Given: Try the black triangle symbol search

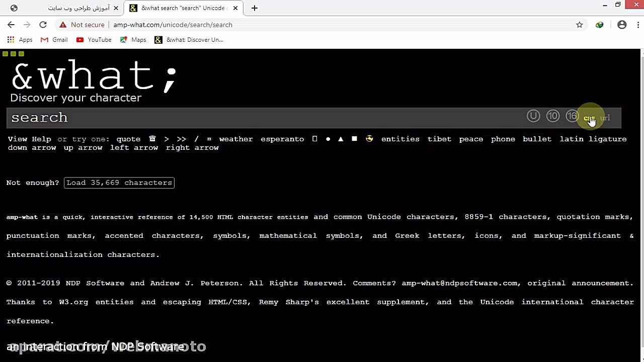Looking at the screenshot, I should [341, 139].
